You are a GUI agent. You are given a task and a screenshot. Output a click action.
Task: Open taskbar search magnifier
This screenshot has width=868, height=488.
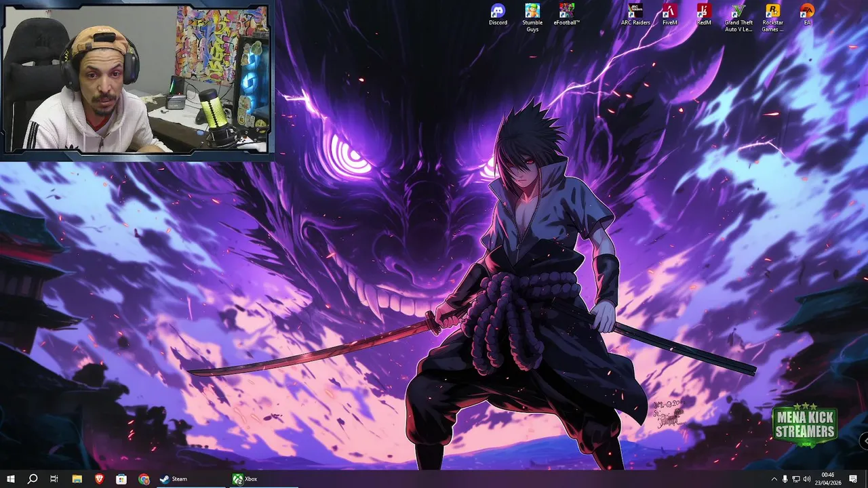click(33, 479)
